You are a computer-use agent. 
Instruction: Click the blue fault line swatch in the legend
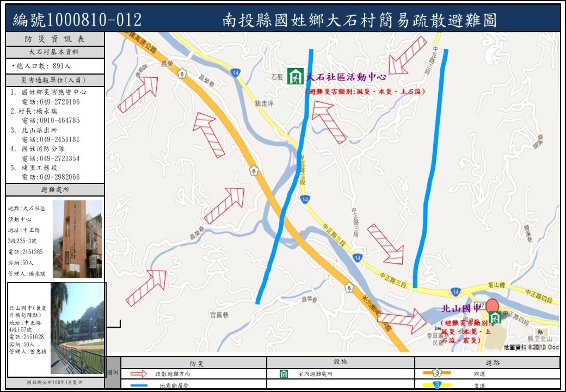tap(139, 385)
